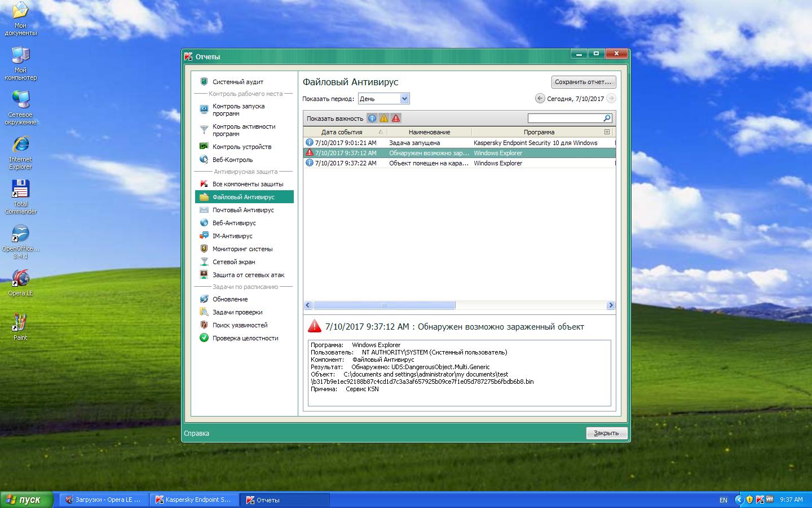Sort by Дата события column header
Image resolution: width=812 pixels, height=508 pixels.
coord(342,132)
